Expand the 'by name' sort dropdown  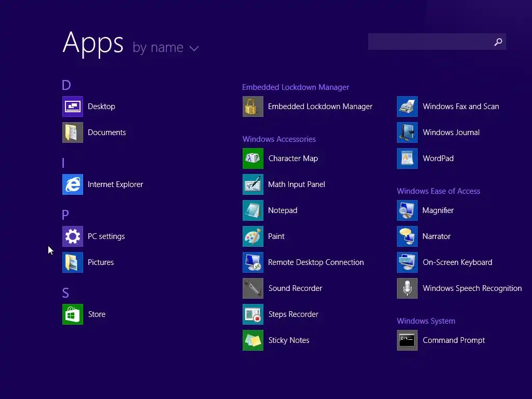pos(166,47)
